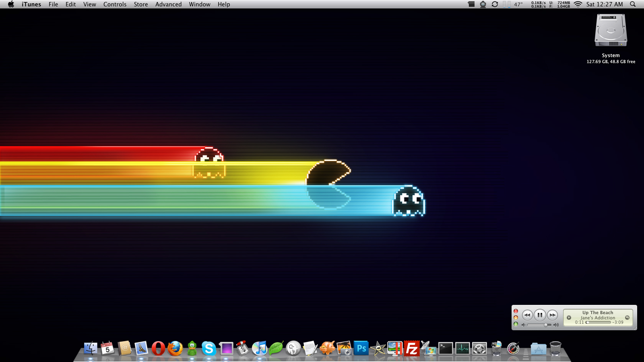Open the Window menu
This screenshot has width=644, height=362.
(x=200, y=4)
